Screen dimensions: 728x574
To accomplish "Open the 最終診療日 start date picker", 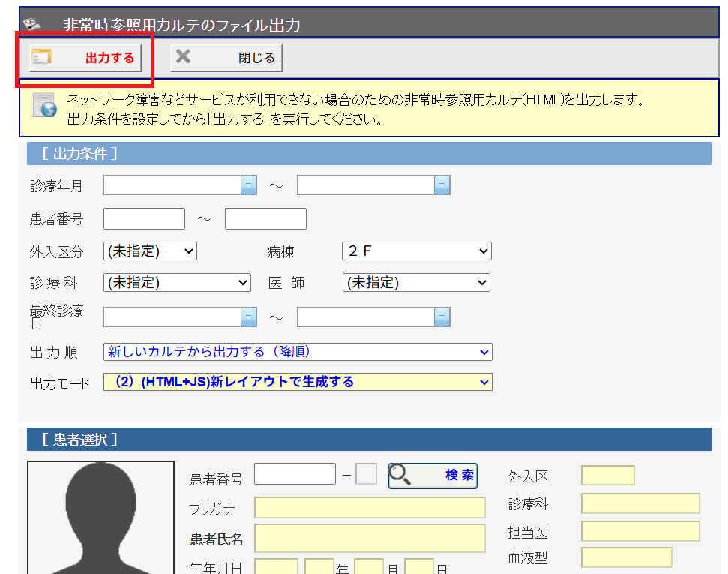I will coord(248,317).
